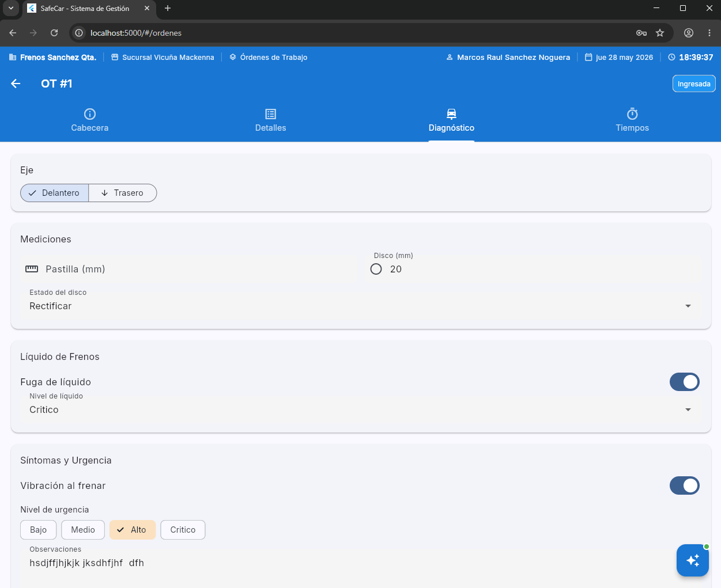Select Trasero axle option
The width and height of the screenshot is (721, 588).
123,193
